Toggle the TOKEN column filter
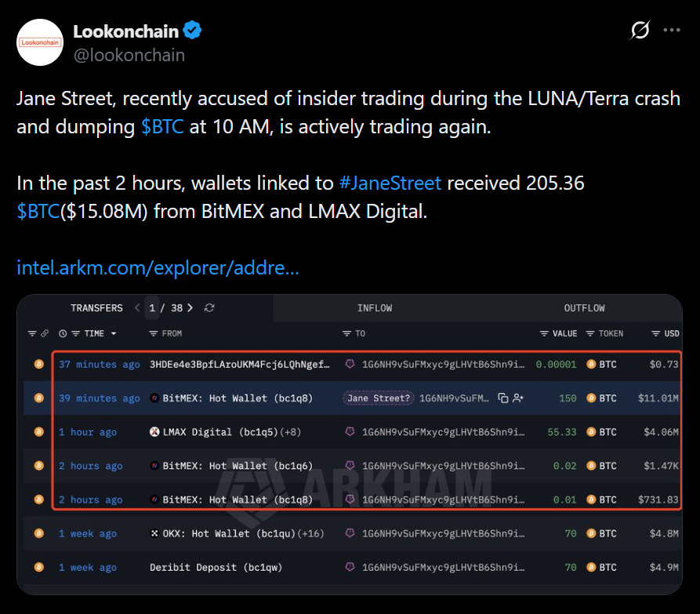Viewport: 700px width, 614px height. pos(590,333)
